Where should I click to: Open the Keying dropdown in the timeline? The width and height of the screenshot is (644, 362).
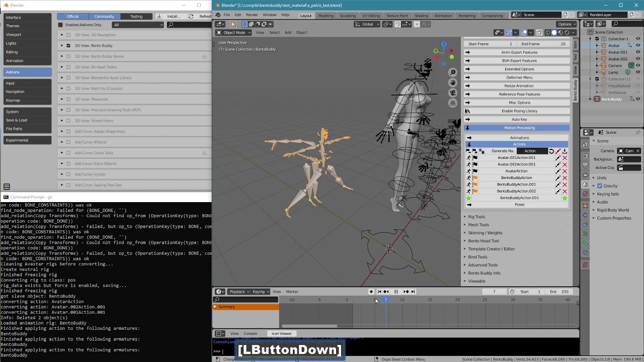261,292
